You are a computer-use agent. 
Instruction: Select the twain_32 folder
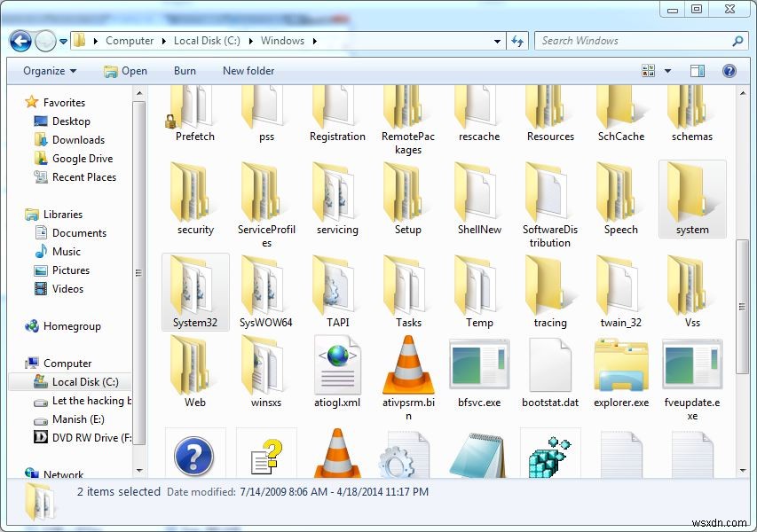click(621, 292)
